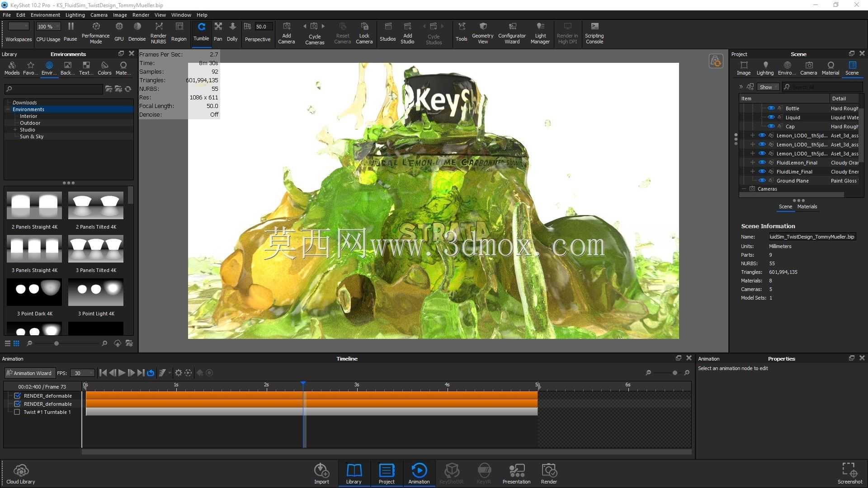Open the Render menu

coord(141,15)
